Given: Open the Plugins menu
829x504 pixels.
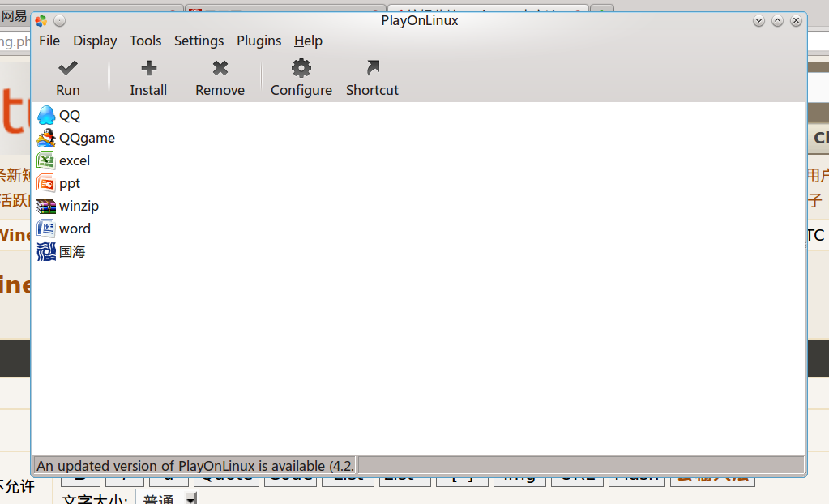Looking at the screenshot, I should click(259, 41).
